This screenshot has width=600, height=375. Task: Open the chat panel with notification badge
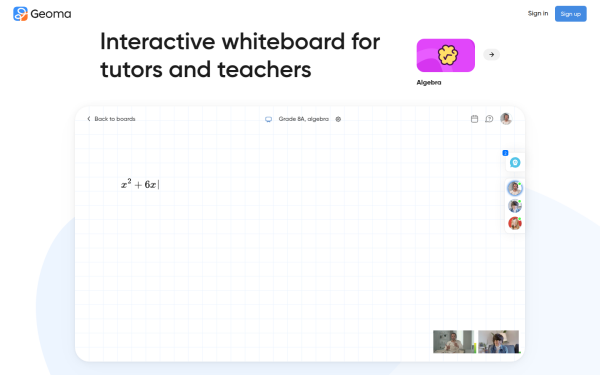[515, 162]
